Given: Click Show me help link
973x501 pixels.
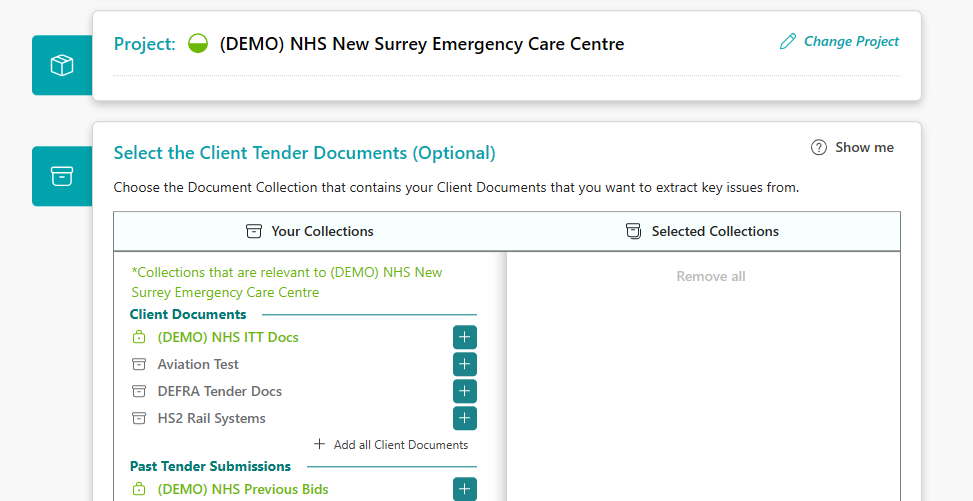Looking at the screenshot, I should point(864,148).
